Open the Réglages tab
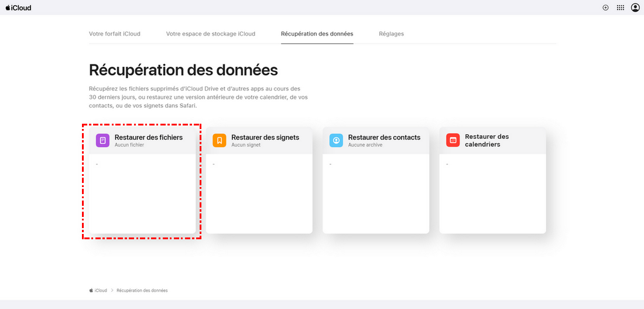This screenshot has width=644, height=309. click(x=392, y=34)
